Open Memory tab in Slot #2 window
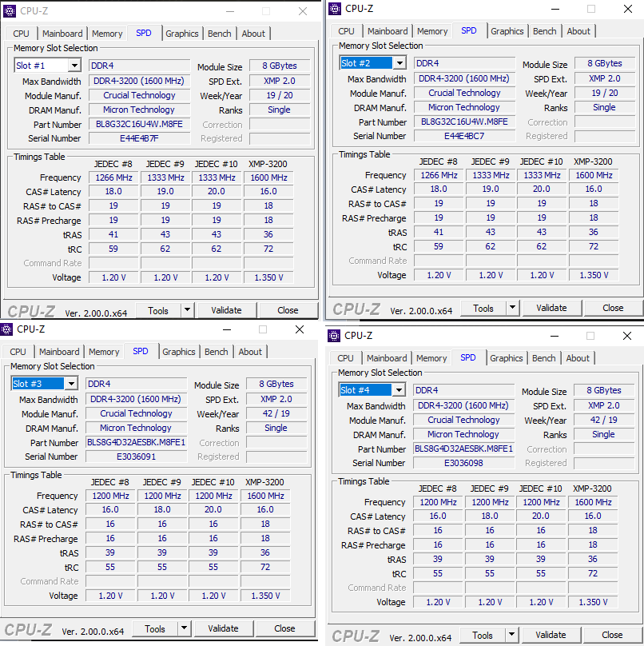644x646 pixels. (x=432, y=31)
